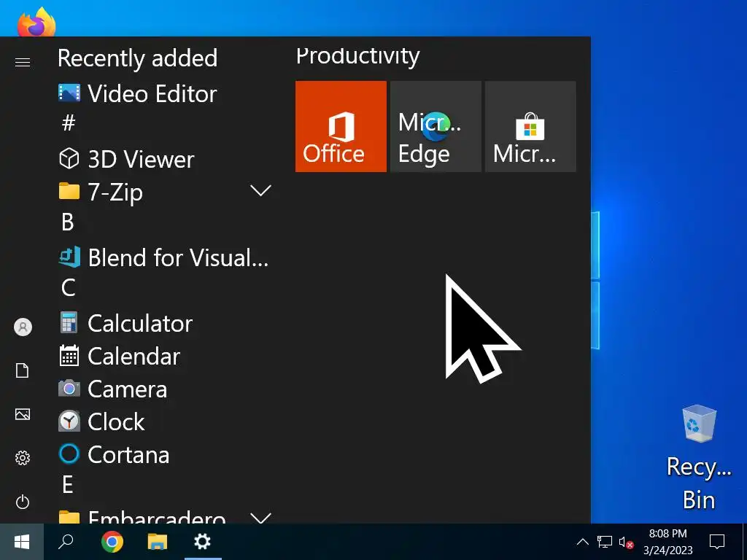Click the B letter group header
Viewport: 747px width, 560px height.
(x=68, y=222)
